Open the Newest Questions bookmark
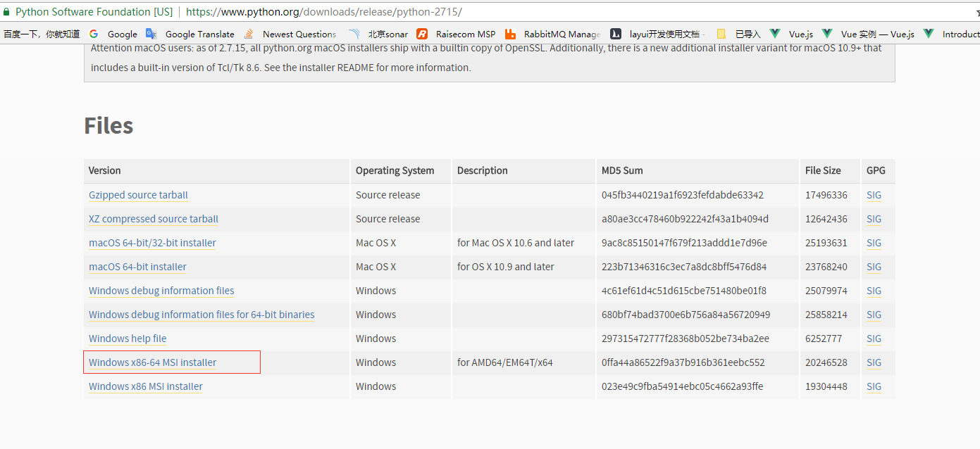Image resolution: width=980 pixels, height=449 pixels. click(x=299, y=34)
